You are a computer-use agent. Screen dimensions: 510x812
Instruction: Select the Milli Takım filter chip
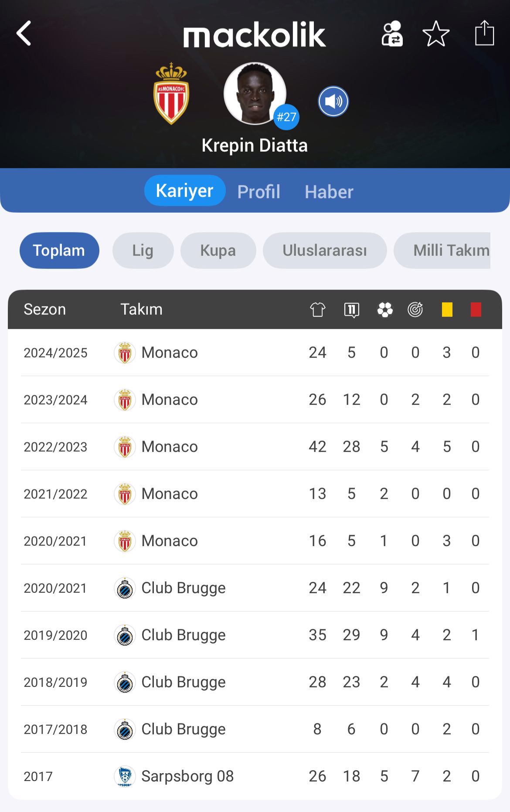442,251
